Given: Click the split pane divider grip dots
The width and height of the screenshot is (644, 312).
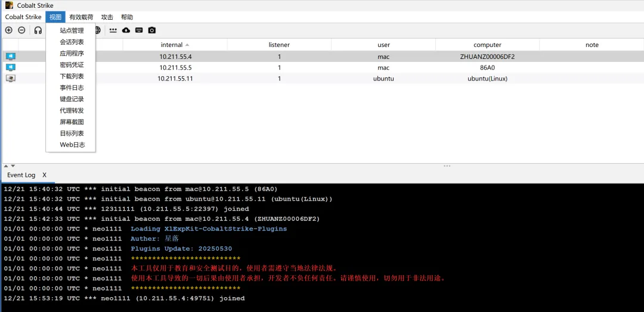Looking at the screenshot, I should tap(447, 166).
